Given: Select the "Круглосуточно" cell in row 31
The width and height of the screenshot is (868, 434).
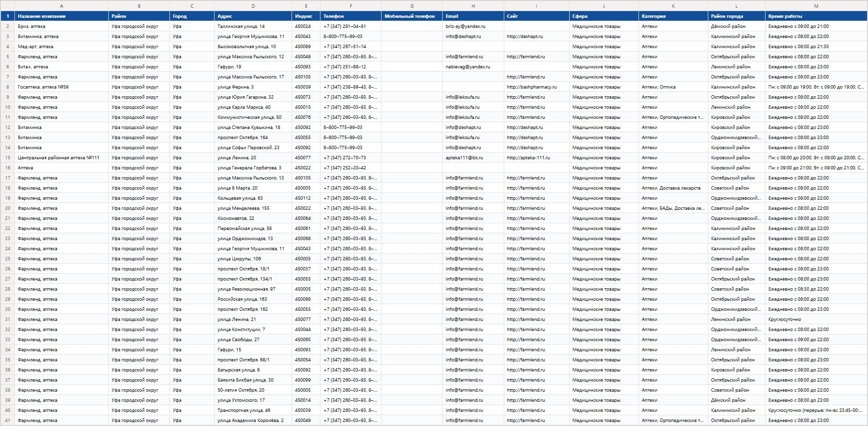Looking at the screenshot, I should click(x=816, y=319).
